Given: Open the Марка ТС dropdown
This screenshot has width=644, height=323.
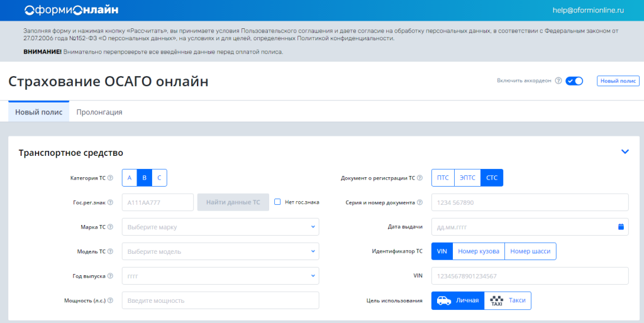Looking at the screenshot, I should (x=221, y=227).
